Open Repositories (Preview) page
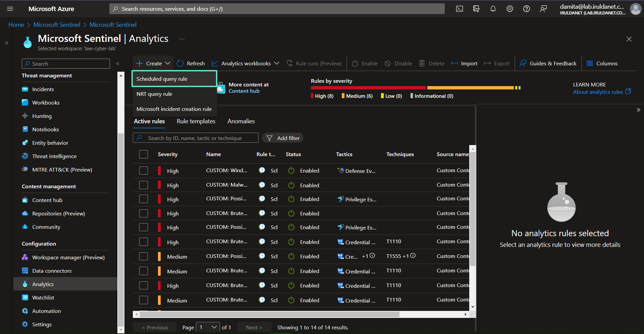Viewport: 644px width, 334px height. (58, 213)
